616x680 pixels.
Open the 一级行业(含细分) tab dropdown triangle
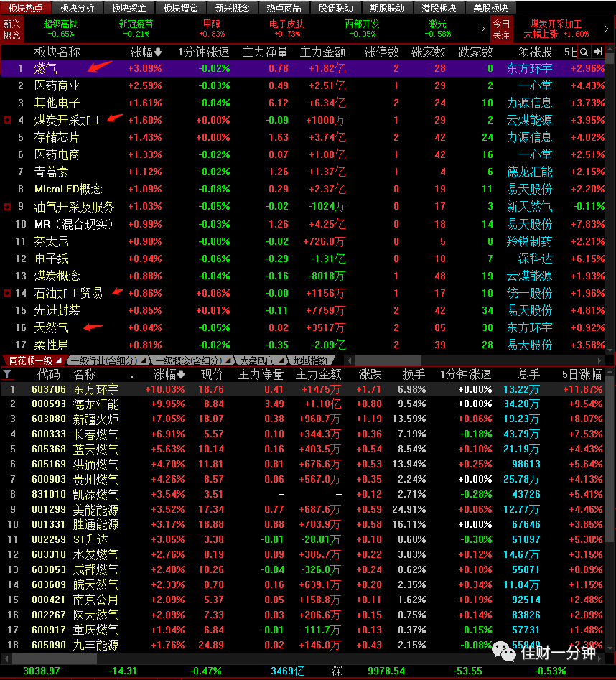pos(143,360)
